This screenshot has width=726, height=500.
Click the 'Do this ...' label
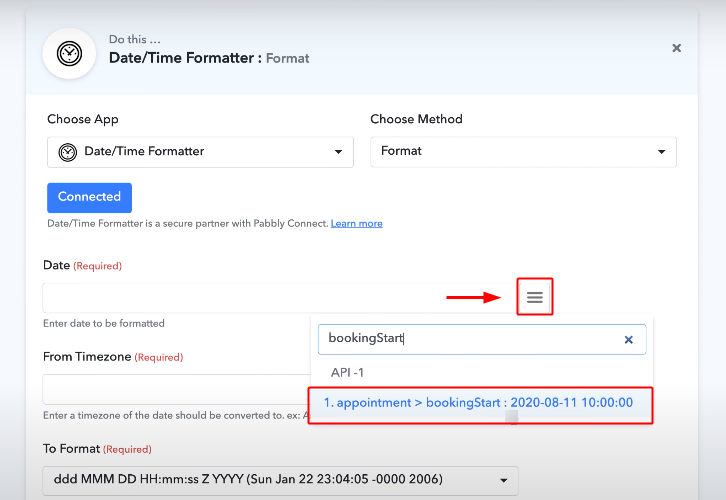click(135, 39)
